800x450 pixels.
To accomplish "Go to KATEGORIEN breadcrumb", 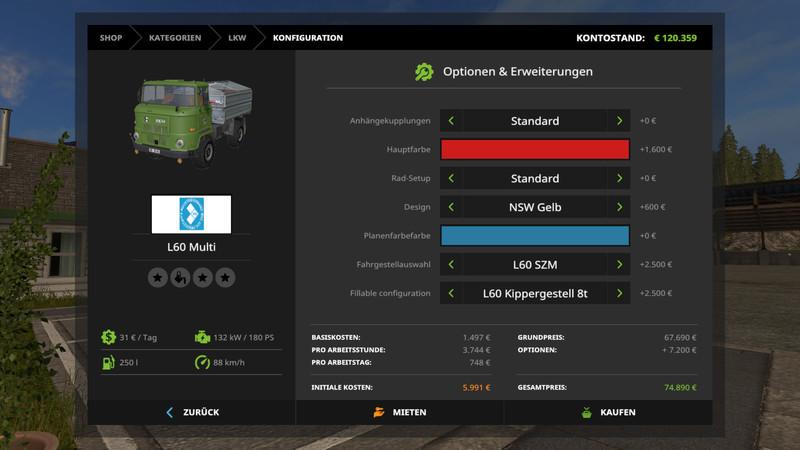I will click(175, 38).
